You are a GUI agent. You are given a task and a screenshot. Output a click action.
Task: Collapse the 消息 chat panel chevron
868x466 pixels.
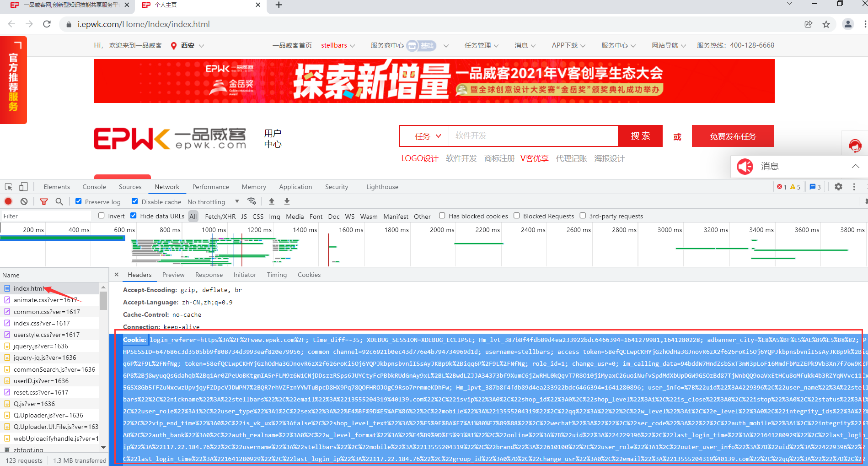coord(855,166)
